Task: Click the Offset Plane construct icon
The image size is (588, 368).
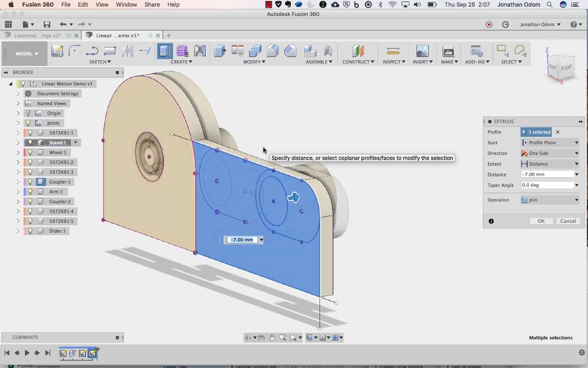Action: (x=358, y=51)
